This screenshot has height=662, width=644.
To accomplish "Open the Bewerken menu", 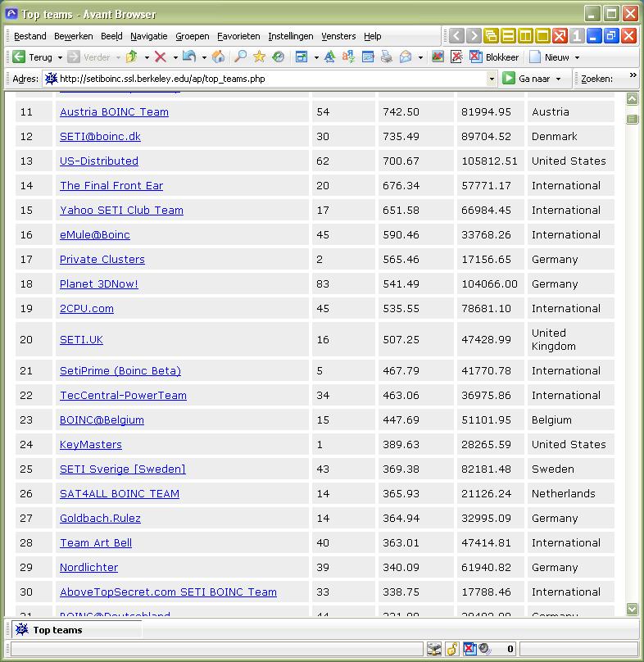I will pos(74,36).
